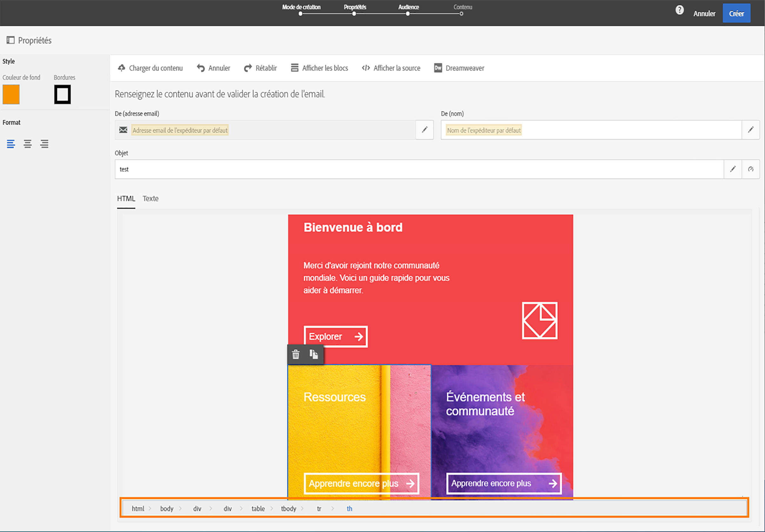Set center text alignment
Viewport: 765px width, 532px height.
pos(27,144)
